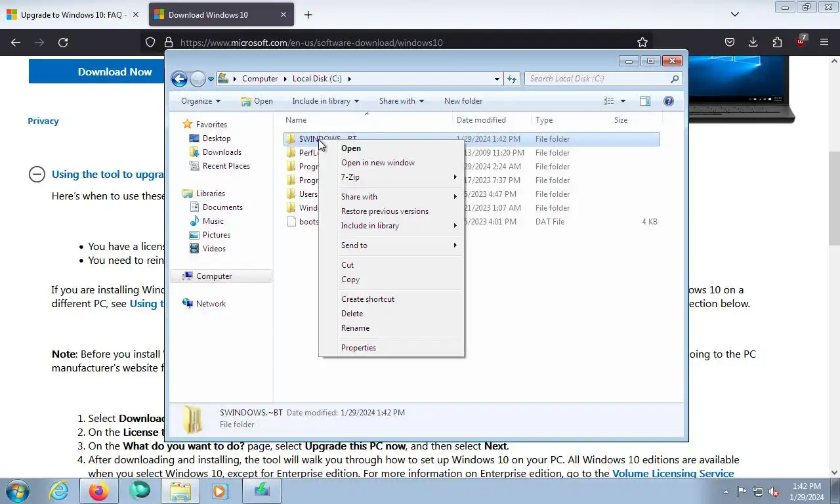This screenshot has width=840, height=504.
Task: Open the uBlock Origin extension icon
Action: [x=801, y=42]
